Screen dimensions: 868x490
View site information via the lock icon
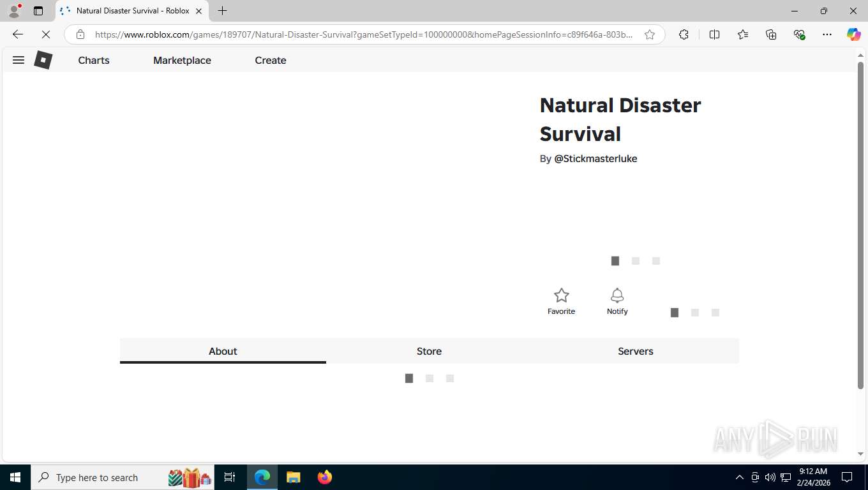coord(80,34)
